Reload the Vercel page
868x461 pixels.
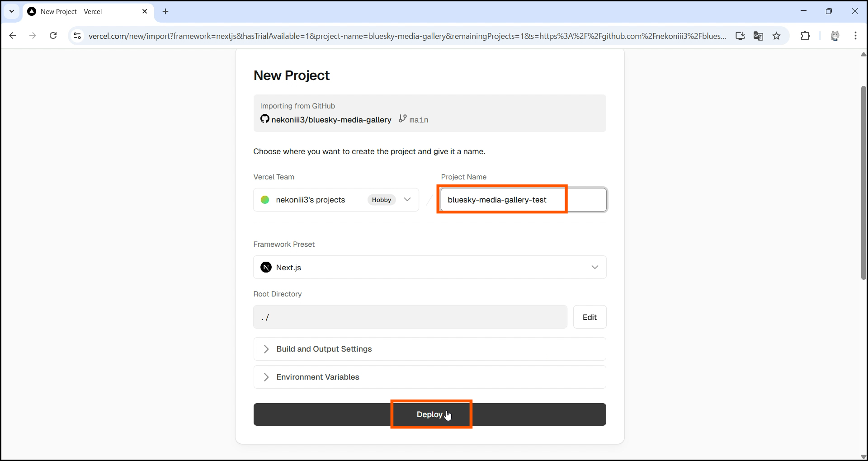pyautogui.click(x=53, y=36)
